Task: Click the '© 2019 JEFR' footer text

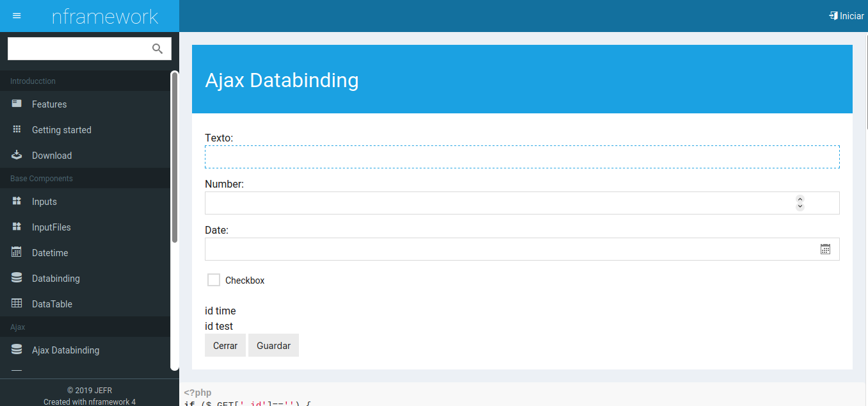Action: (90, 390)
